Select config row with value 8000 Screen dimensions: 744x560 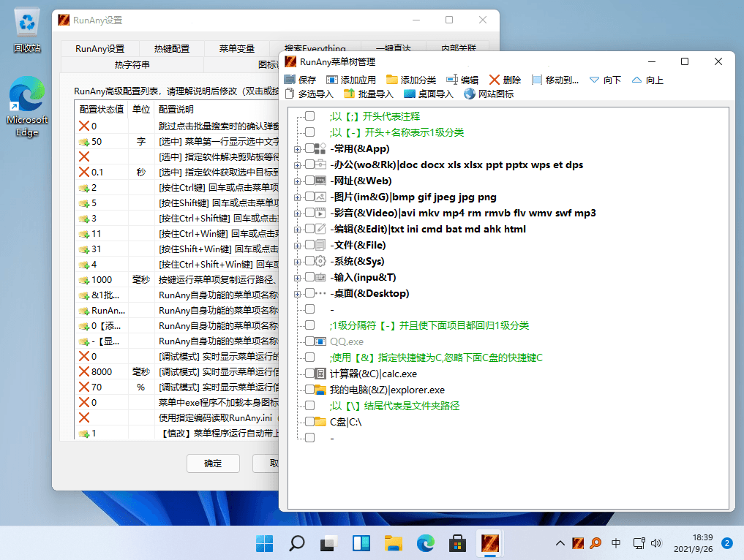pyautogui.click(x=176, y=372)
